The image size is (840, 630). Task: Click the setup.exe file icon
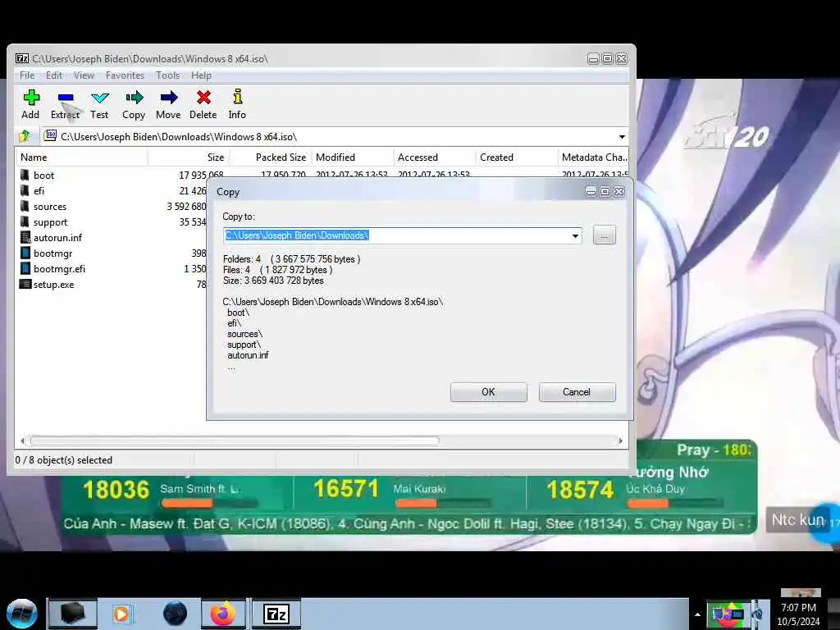pos(25,284)
